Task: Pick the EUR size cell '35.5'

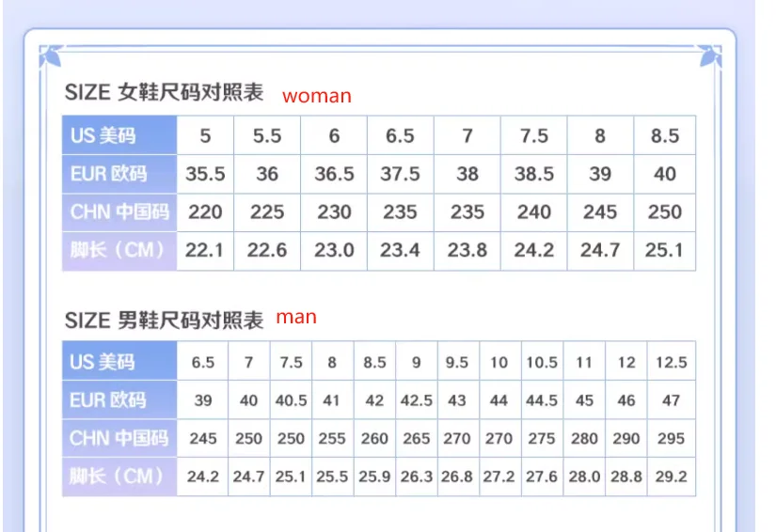Action: point(205,174)
